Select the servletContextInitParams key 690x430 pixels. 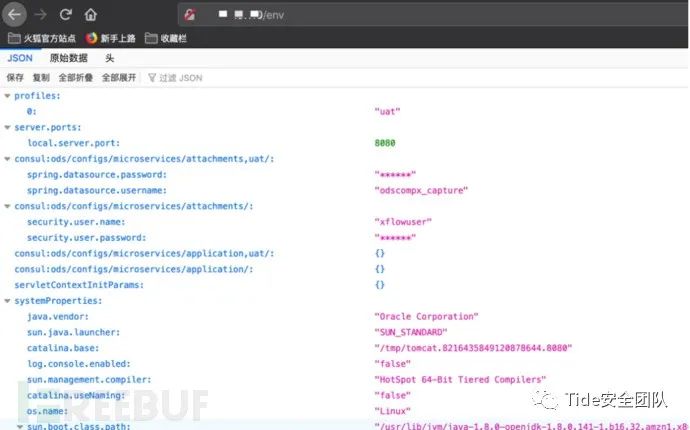pyautogui.click(x=79, y=285)
